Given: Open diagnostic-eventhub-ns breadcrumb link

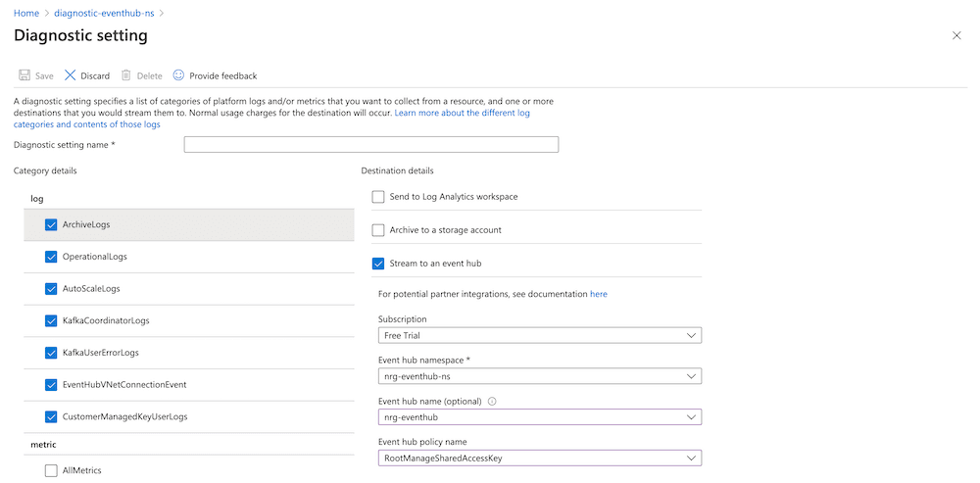Looking at the screenshot, I should [x=103, y=13].
